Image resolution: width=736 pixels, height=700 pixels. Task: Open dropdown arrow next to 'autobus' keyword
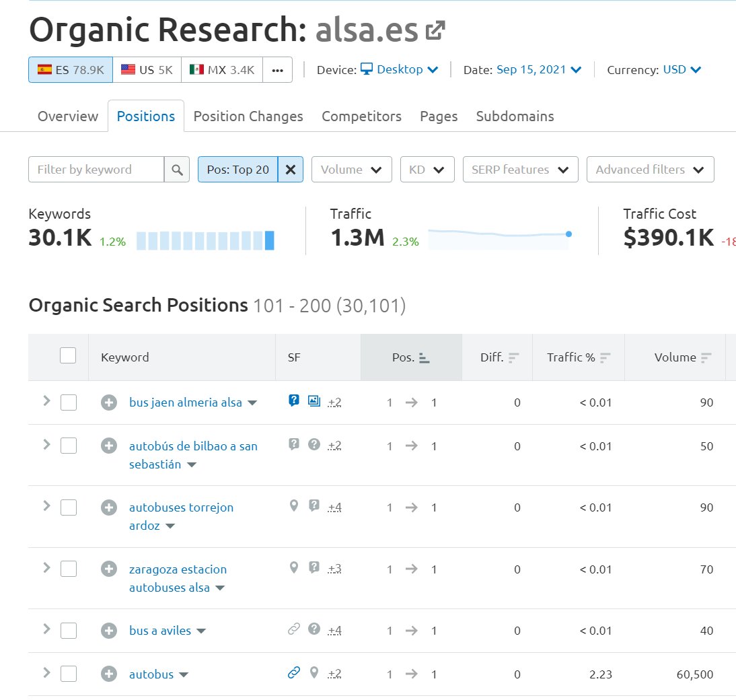(x=184, y=675)
